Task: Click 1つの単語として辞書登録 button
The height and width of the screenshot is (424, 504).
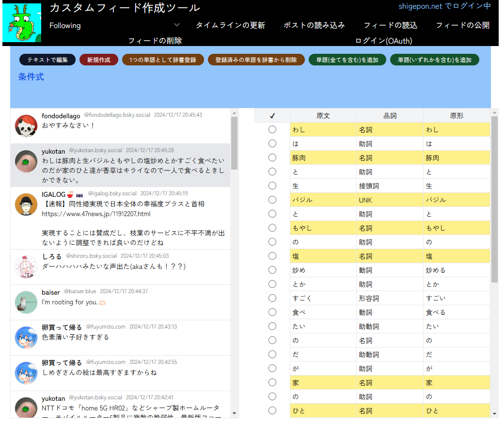Action: coord(163,60)
